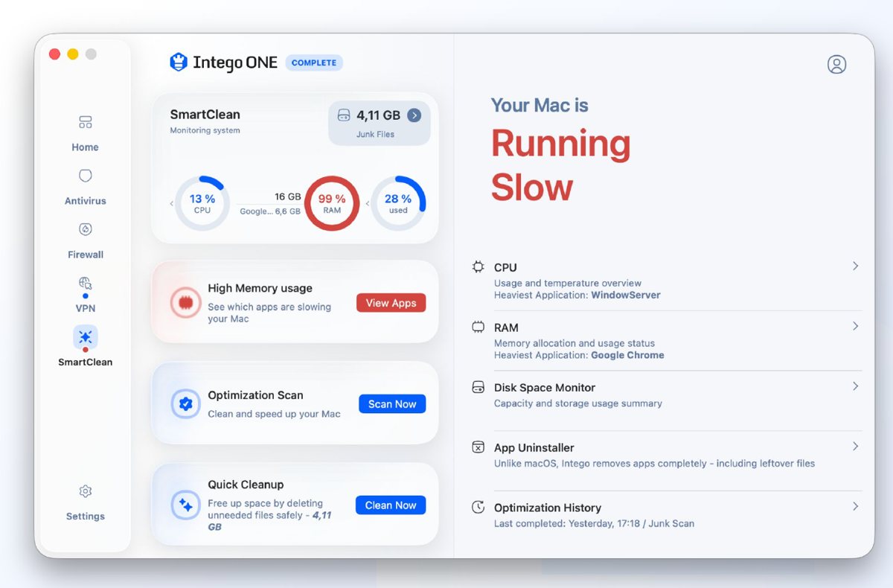The width and height of the screenshot is (893, 588).
Task: Click the left arrow beside disk used gauge
Action: [x=367, y=204]
